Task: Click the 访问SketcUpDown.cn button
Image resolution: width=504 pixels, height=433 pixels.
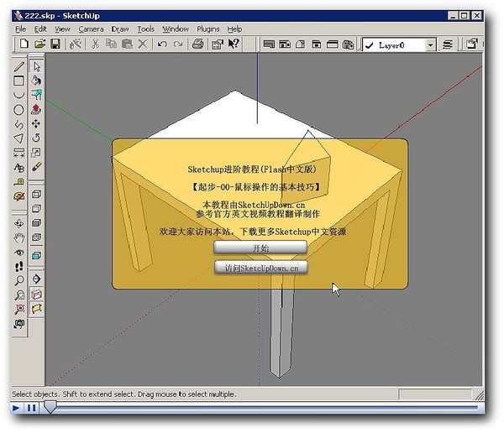Action: click(x=261, y=268)
